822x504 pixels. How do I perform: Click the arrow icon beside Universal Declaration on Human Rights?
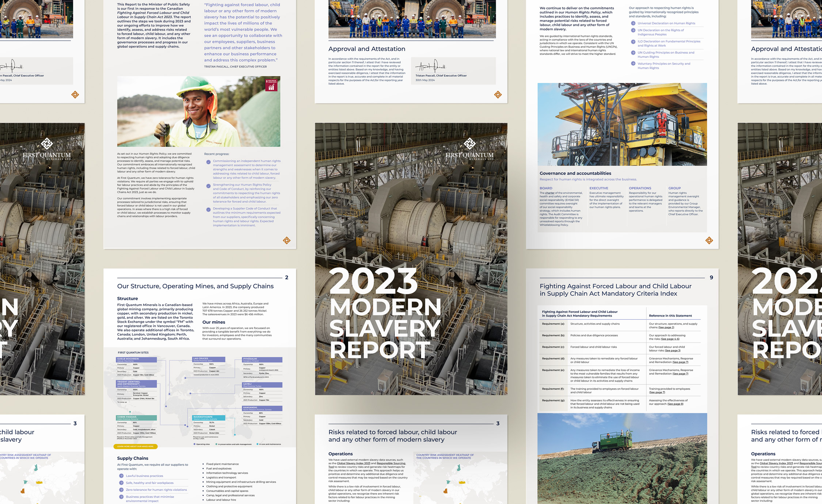pos(633,23)
